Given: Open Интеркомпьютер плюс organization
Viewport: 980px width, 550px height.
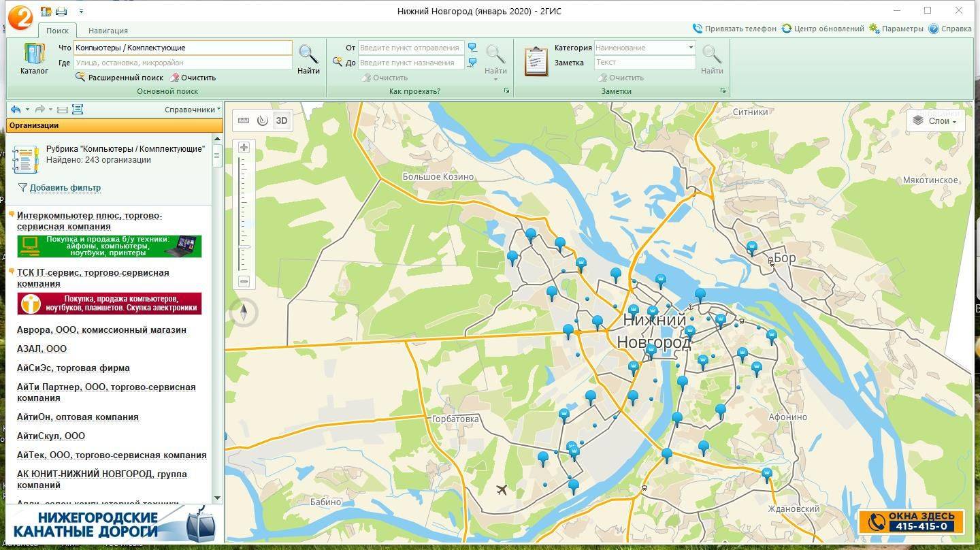Looking at the screenshot, I should click(x=89, y=221).
